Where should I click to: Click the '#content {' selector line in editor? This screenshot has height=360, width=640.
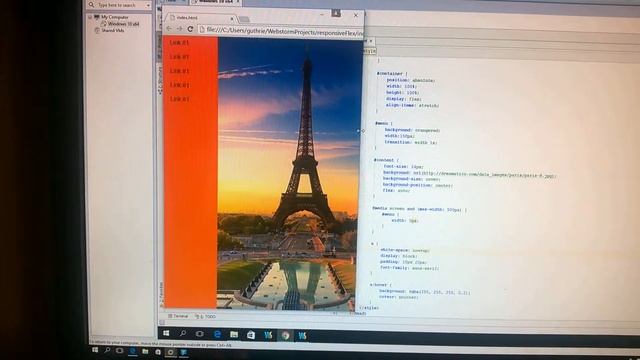386,160
